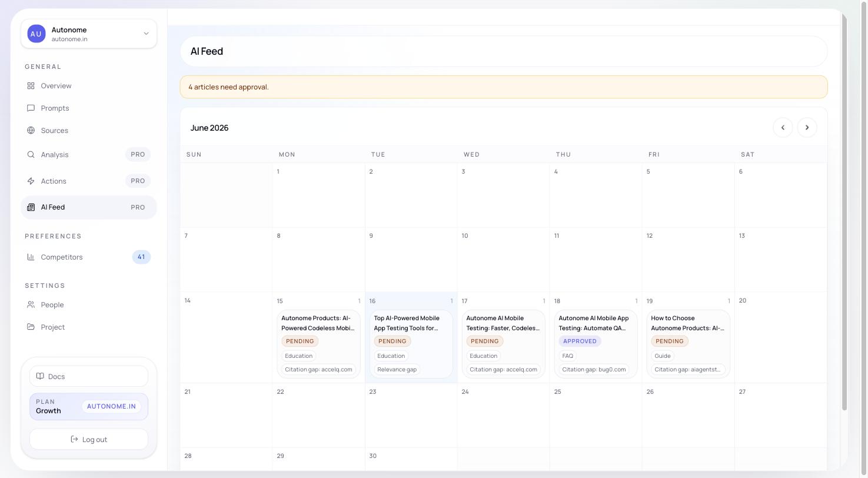Click the AU workspace avatar

[36, 34]
